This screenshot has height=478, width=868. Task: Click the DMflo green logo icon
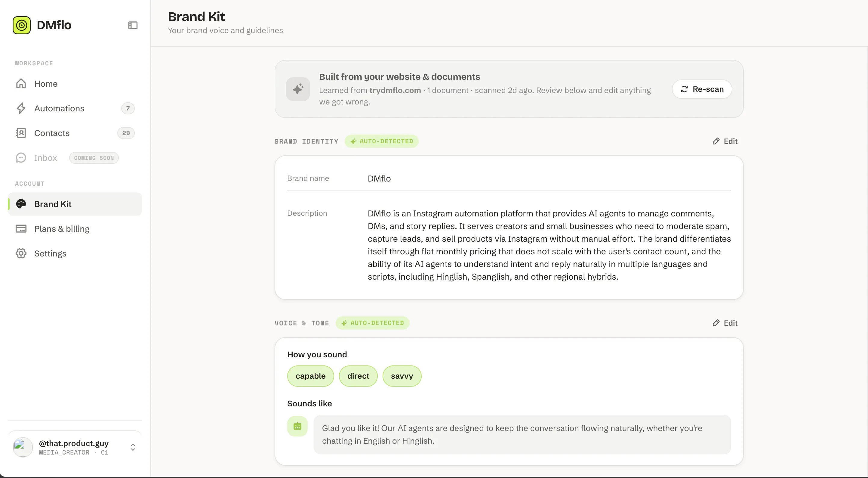(22, 25)
